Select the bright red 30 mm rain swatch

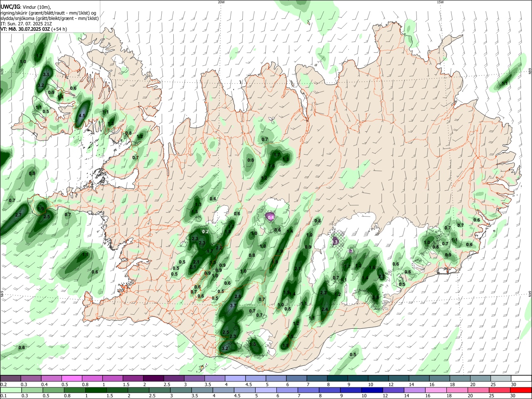(521, 390)
